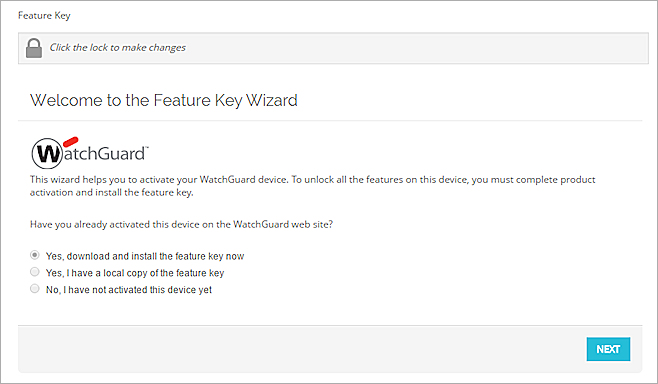The image size is (658, 384).
Task: Click the WatchGuard logo
Action: click(x=90, y=153)
